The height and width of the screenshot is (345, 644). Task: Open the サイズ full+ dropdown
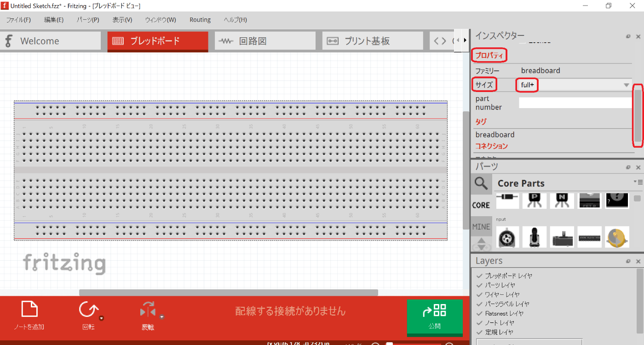575,85
